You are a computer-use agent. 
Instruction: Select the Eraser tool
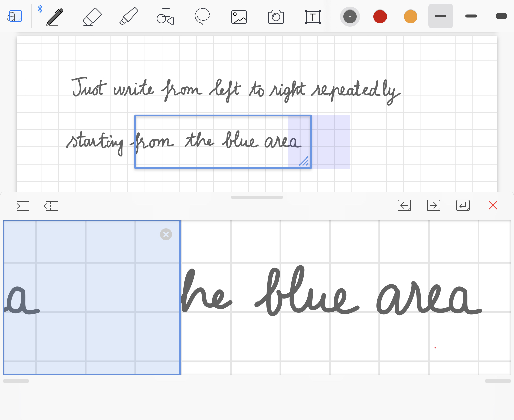(92, 17)
